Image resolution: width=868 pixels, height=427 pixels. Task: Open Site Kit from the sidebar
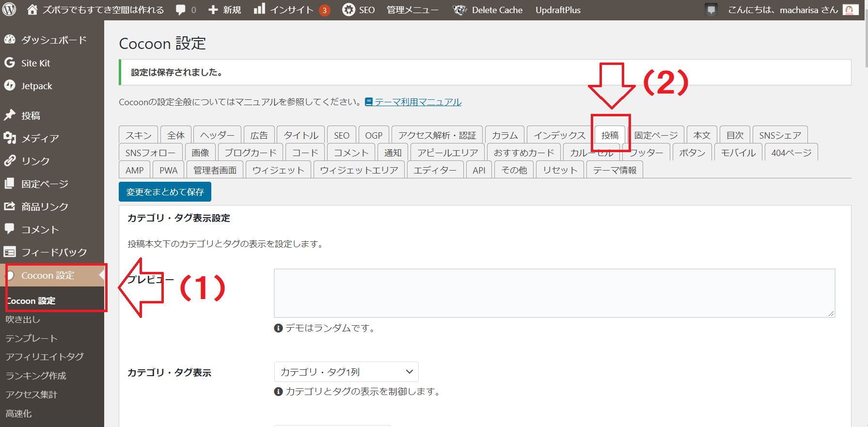(35, 63)
